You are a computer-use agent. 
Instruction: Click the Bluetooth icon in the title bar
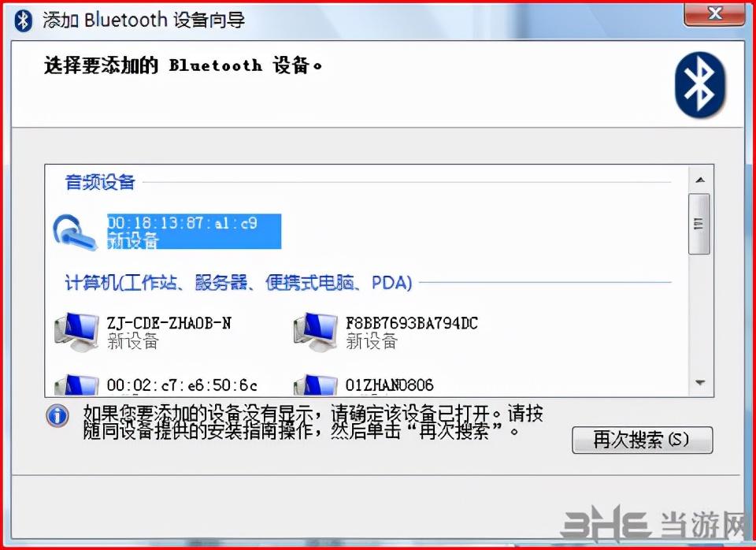tap(23, 20)
